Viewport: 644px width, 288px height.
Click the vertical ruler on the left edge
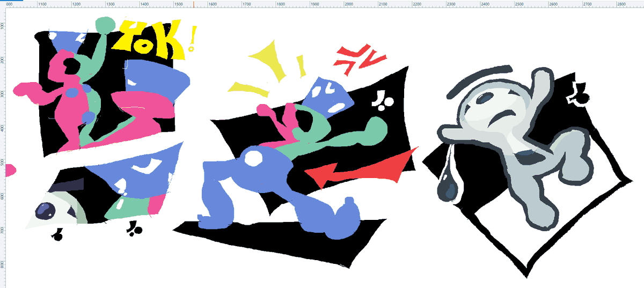click(x=3, y=148)
